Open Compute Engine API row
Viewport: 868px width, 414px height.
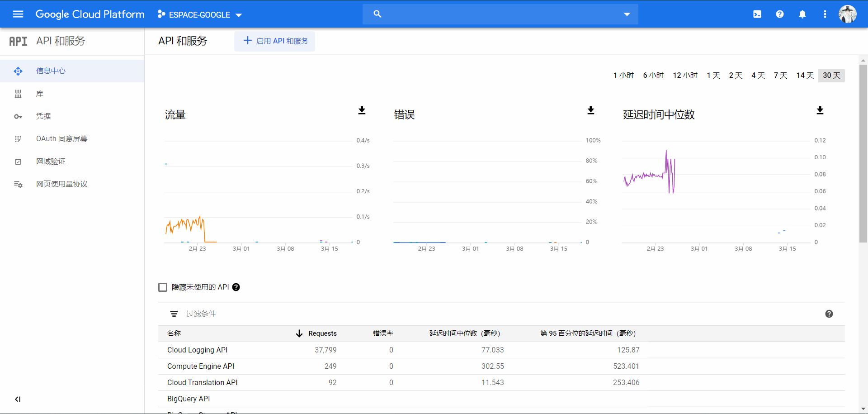(501, 366)
